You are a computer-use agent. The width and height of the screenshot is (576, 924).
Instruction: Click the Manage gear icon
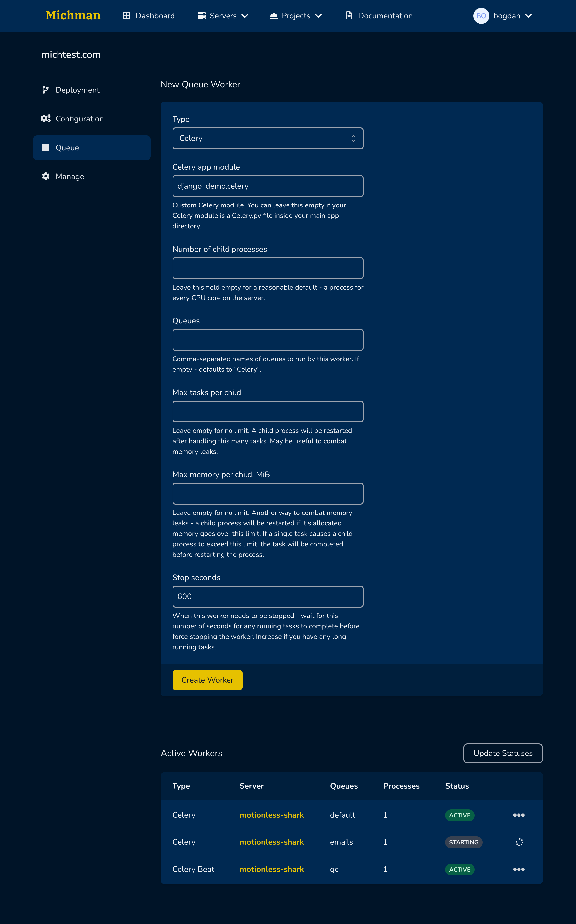point(45,176)
